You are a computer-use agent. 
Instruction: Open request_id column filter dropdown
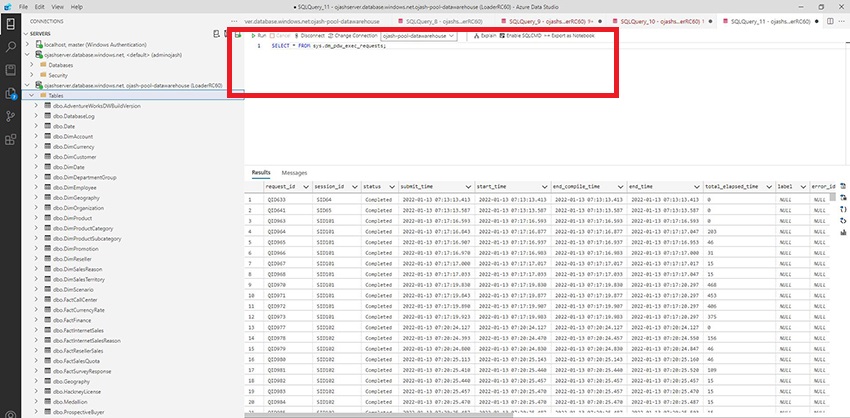coord(306,187)
